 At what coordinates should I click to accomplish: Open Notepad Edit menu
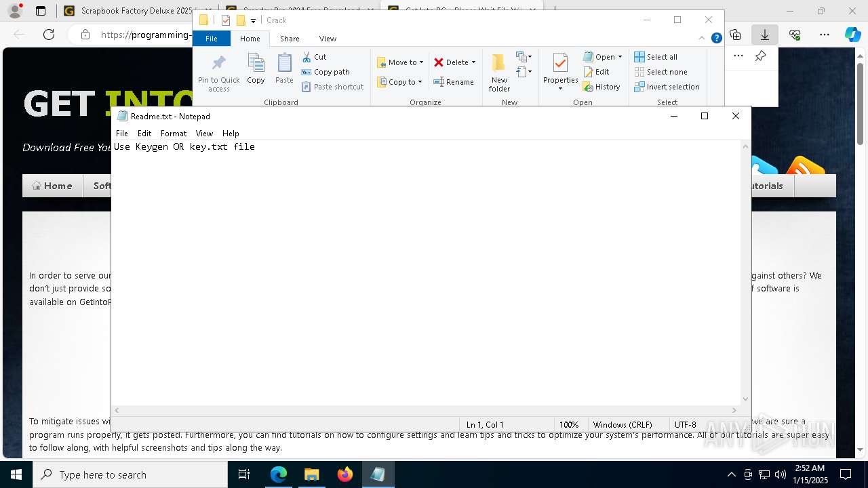tap(144, 134)
